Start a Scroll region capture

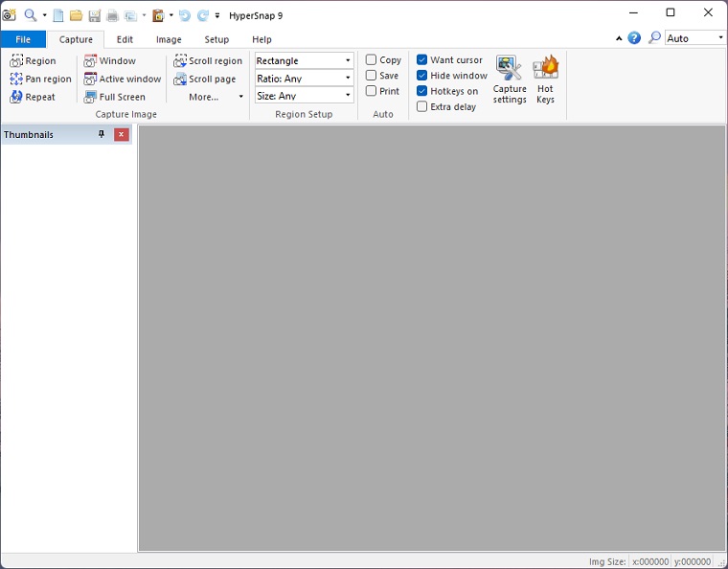208,60
